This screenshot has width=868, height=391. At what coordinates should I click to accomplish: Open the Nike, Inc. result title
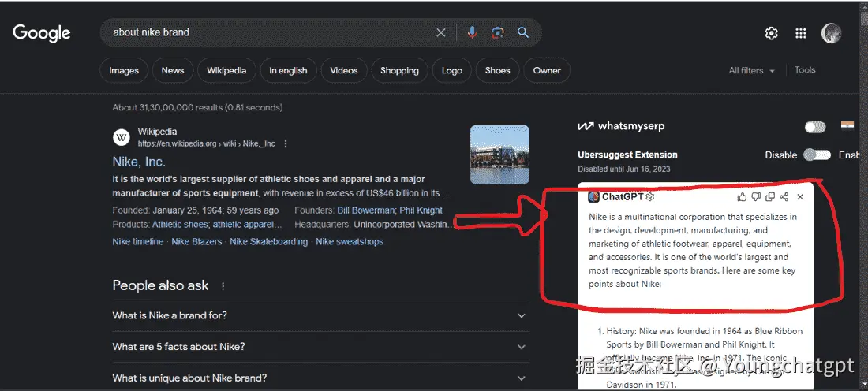tap(139, 162)
